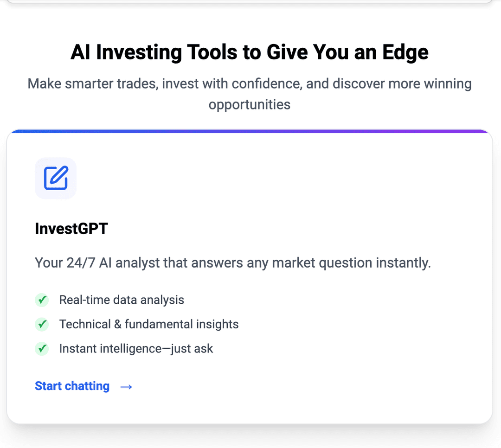
Task: Click the 'Make smarter trades' subtitle line
Action: [250, 84]
